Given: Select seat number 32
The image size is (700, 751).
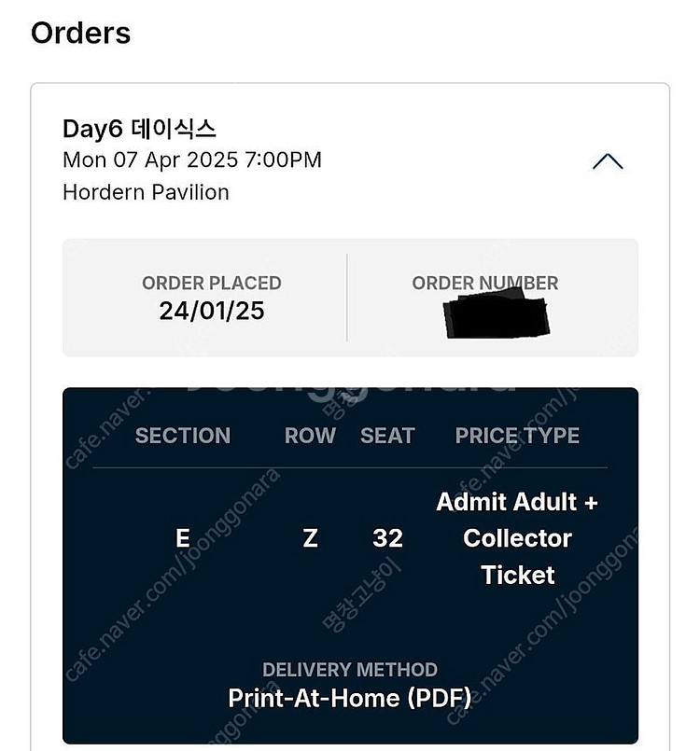Looking at the screenshot, I should point(387,538).
